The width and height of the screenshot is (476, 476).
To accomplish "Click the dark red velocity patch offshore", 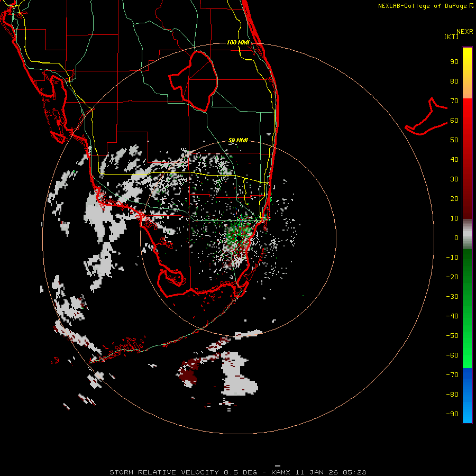I will coord(188,372).
